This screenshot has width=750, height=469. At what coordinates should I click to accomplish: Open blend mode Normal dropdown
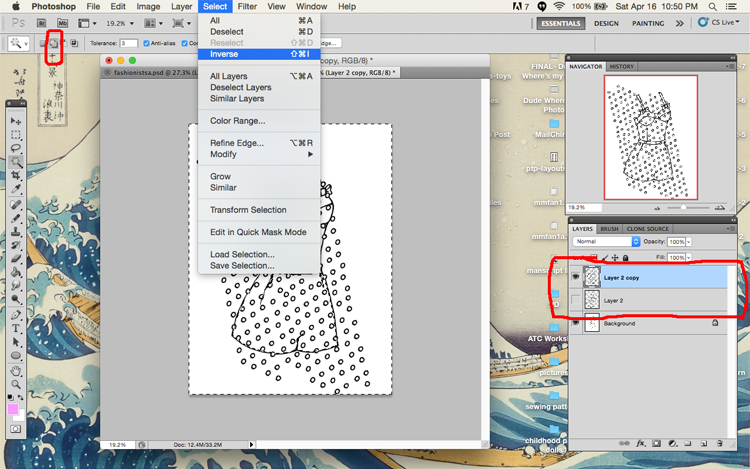click(x=607, y=241)
